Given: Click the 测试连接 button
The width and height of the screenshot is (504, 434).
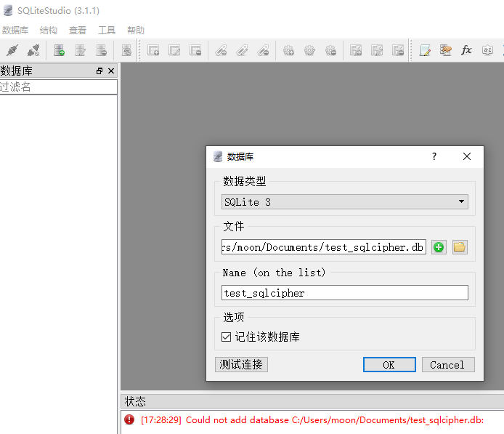Looking at the screenshot, I should [241, 364].
